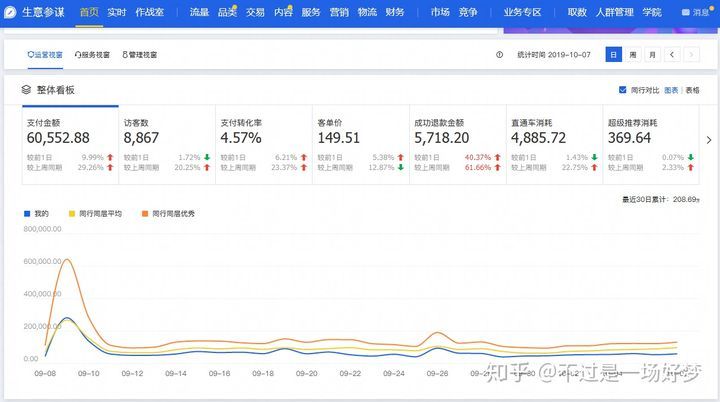Click the 4,885.72 value under 直通车消耗
This screenshot has height=402, width=720.
click(539, 138)
